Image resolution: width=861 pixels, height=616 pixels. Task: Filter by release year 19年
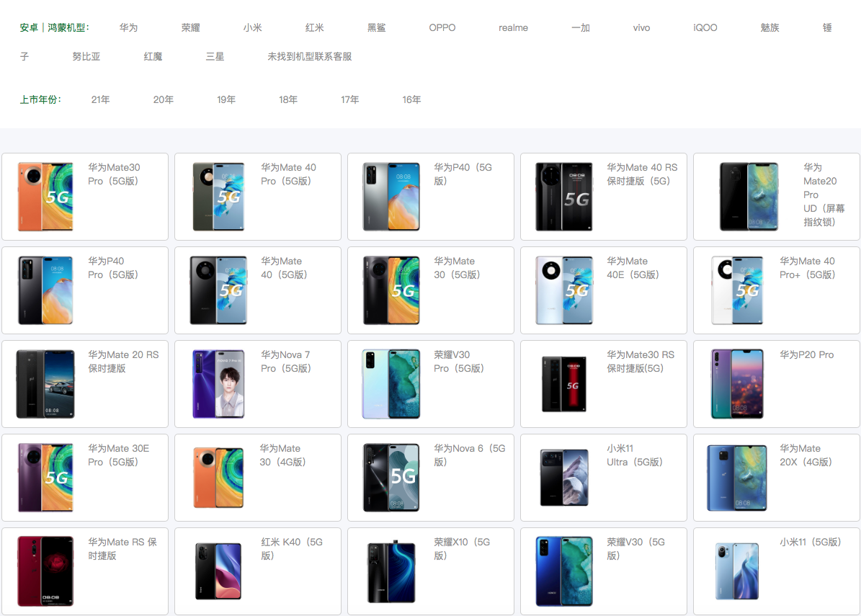point(226,99)
